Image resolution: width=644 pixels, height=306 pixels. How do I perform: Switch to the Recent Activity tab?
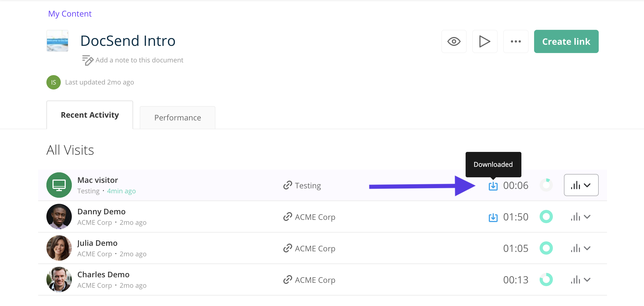point(90,115)
